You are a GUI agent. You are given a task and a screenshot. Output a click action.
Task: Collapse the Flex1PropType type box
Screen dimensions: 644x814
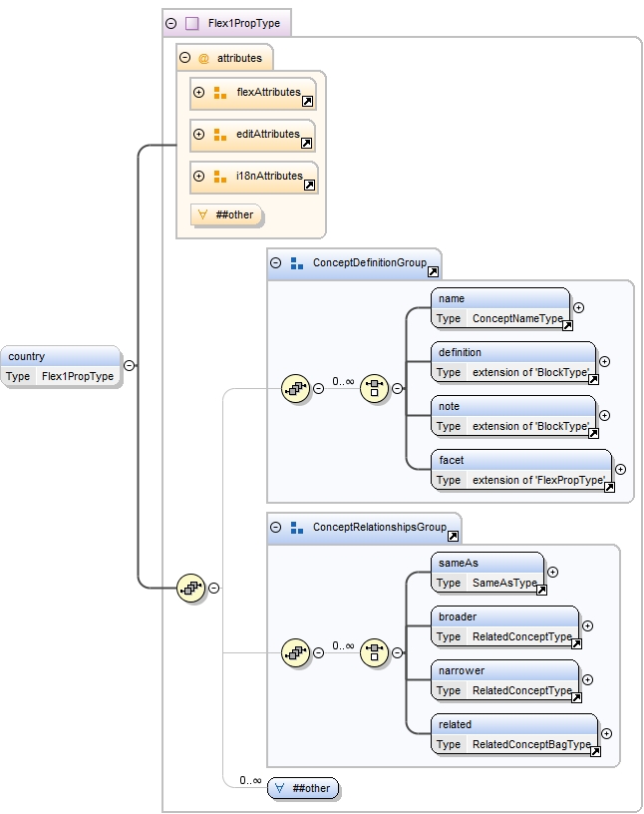[170, 23]
